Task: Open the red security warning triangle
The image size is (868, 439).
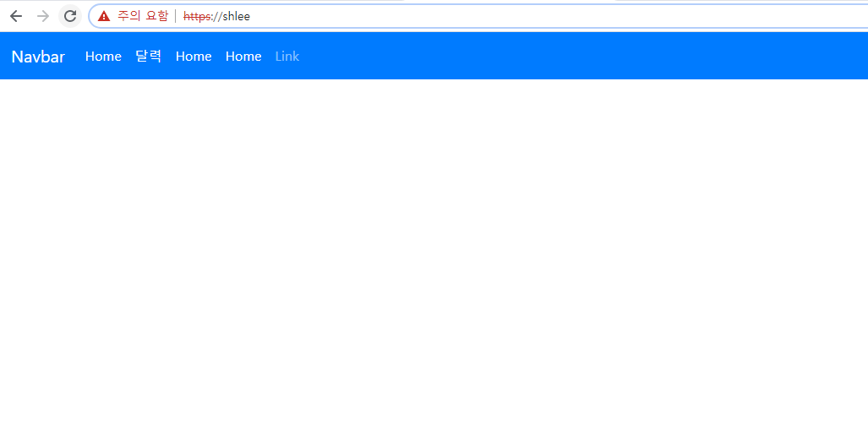Action: tap(104, 17)
